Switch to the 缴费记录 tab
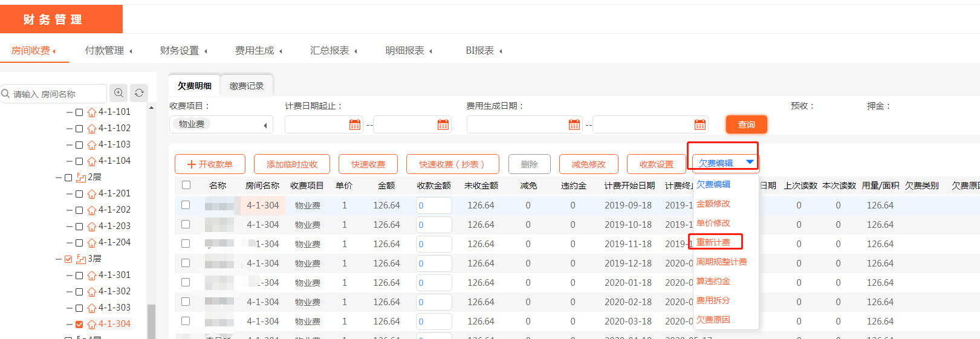 pos(247,86)
